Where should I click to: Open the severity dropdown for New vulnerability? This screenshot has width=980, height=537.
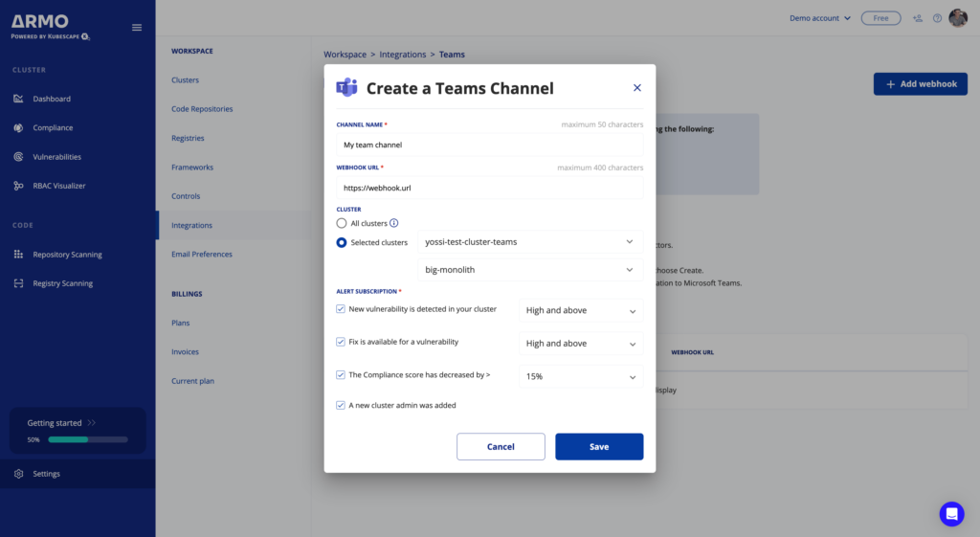click(581, 311)
